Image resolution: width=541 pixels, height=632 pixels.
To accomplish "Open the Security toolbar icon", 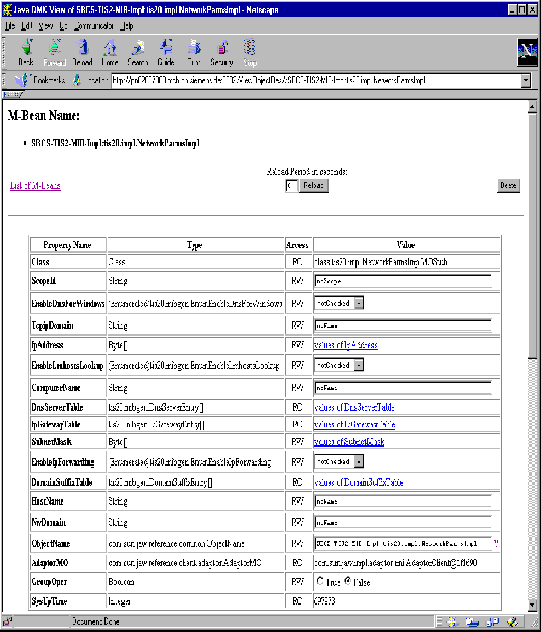I will [x=222, y=52].
